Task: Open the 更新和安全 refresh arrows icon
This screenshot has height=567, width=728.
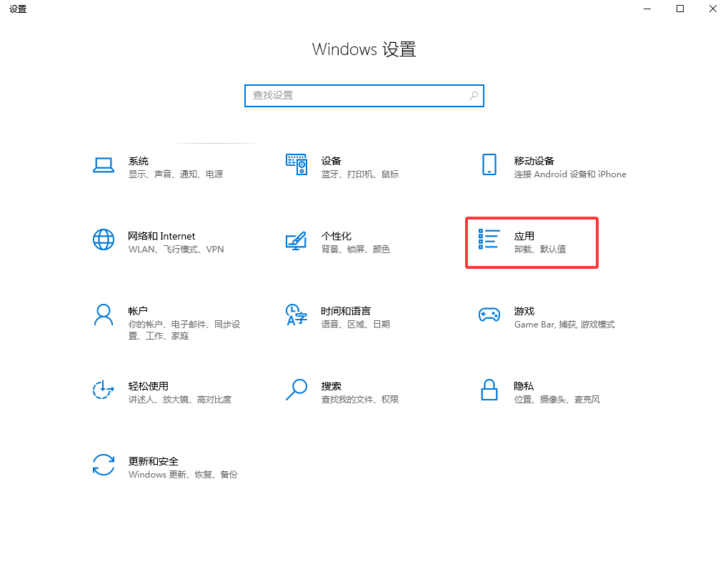Action: [x=103, y=465]
